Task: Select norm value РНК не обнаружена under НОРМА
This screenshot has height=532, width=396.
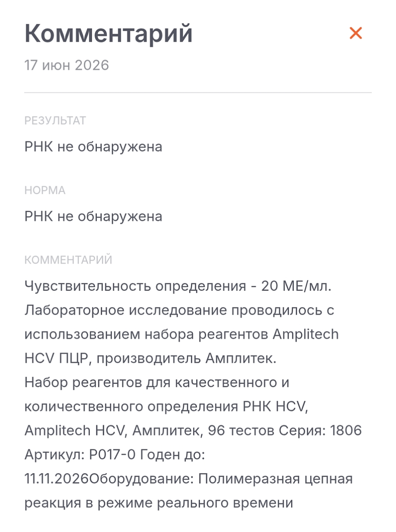Action: tap(93, 216)
